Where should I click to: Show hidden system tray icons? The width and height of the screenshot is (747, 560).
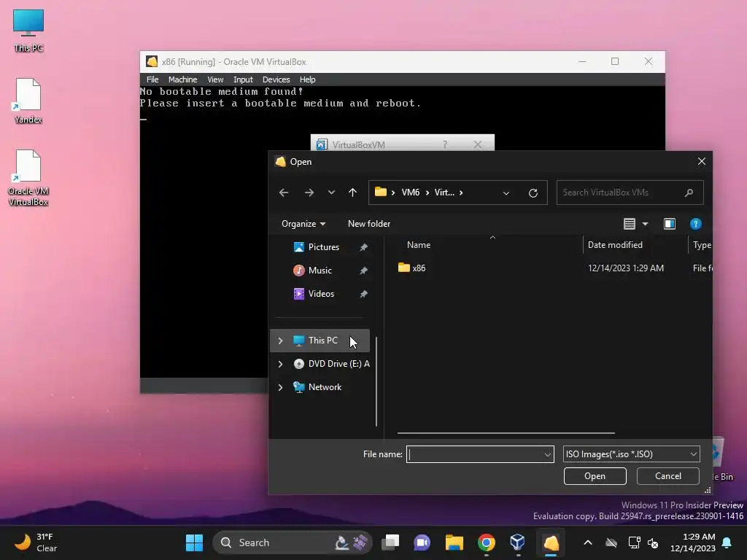click(588, 542)
